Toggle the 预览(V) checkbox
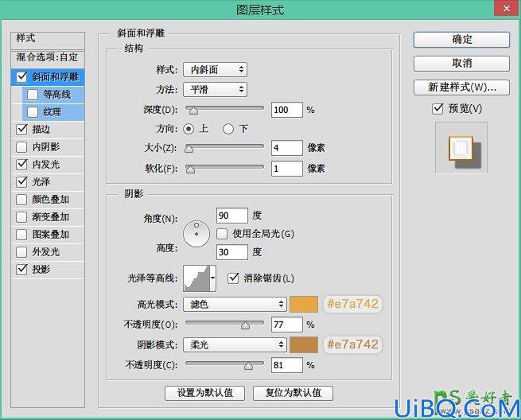Viewport: 521px width, 420px height. point(437,109)
